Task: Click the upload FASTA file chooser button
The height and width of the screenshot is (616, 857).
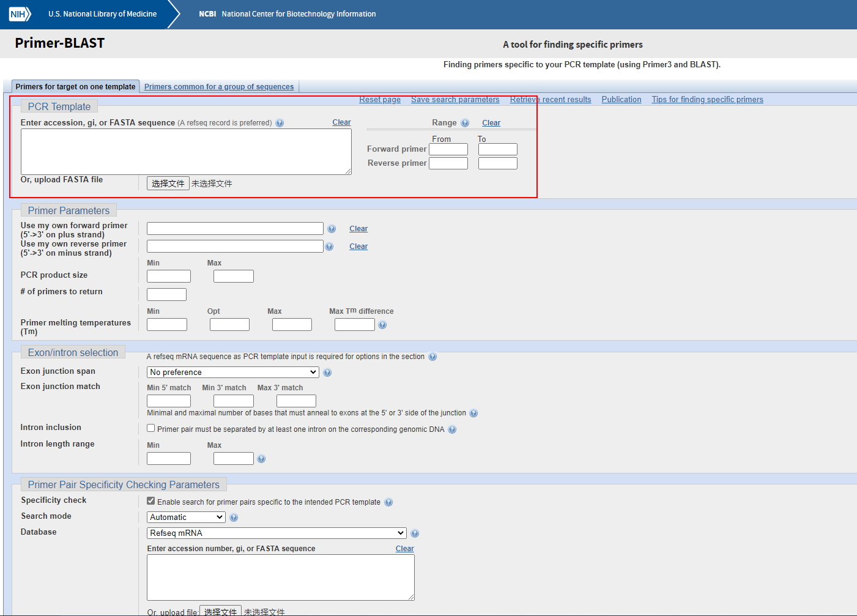Action: pos(168,184)
